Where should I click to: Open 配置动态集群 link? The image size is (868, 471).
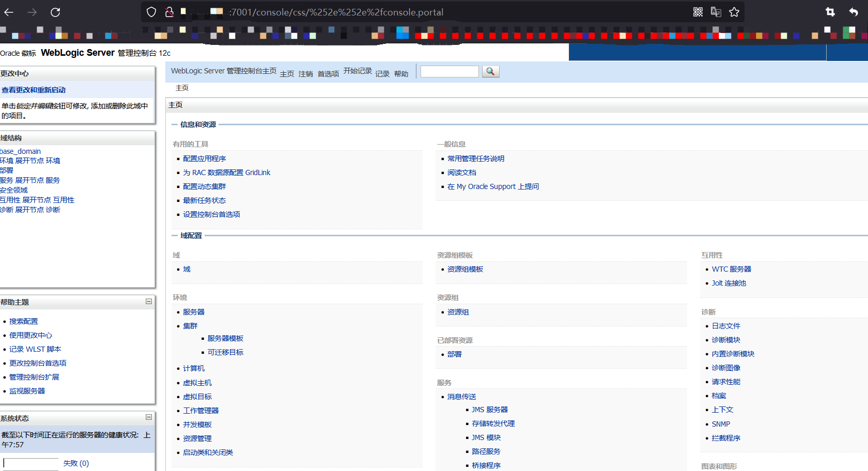(204, 186)
